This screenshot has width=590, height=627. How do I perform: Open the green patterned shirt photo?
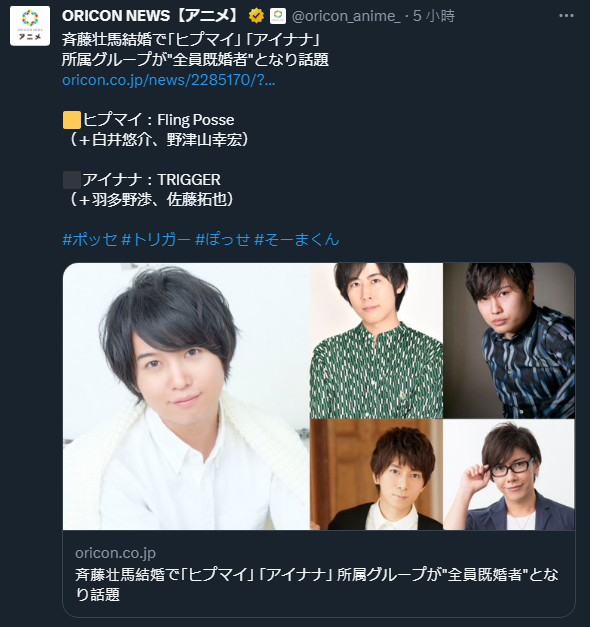377,340
